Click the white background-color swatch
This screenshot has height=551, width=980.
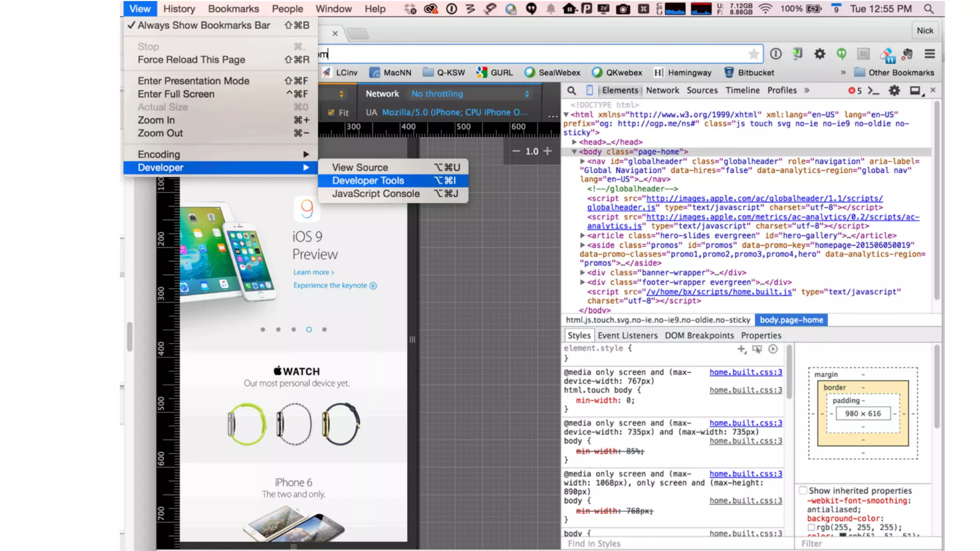coord(811,527)
